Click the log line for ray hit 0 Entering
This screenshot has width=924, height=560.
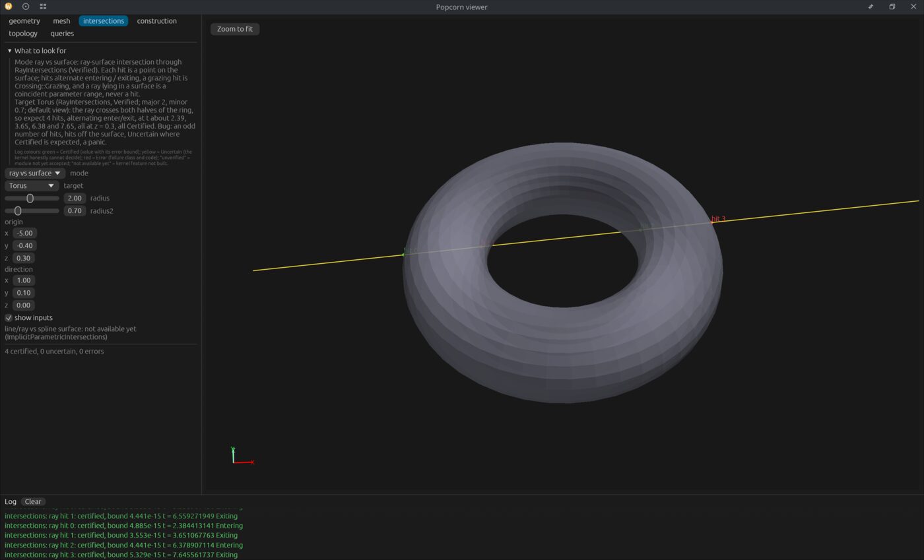coord(123,526)
